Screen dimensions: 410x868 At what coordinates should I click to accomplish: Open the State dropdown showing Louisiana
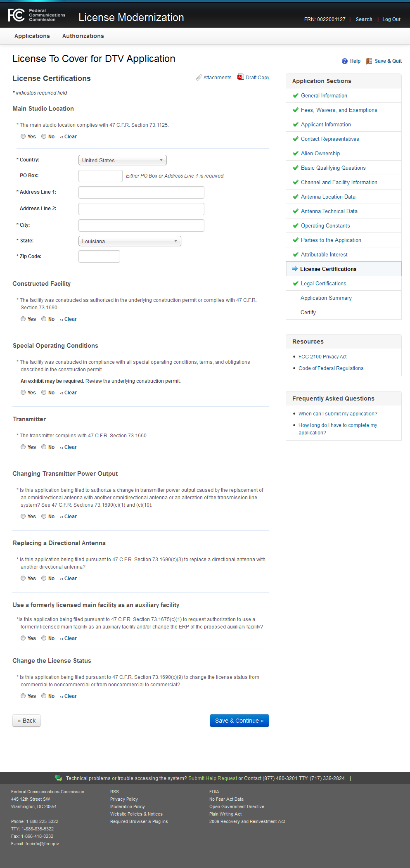tap(130, 241)
